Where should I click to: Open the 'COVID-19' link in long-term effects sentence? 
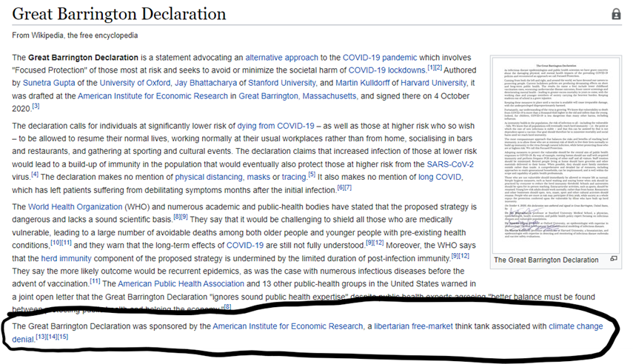(244, 246)
